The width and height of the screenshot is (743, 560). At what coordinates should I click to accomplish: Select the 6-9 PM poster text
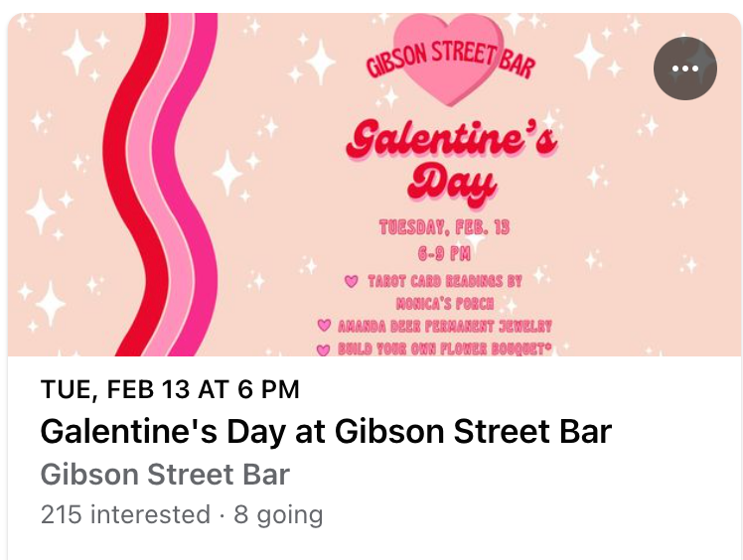pyautogui.click(x=444, y=254)
